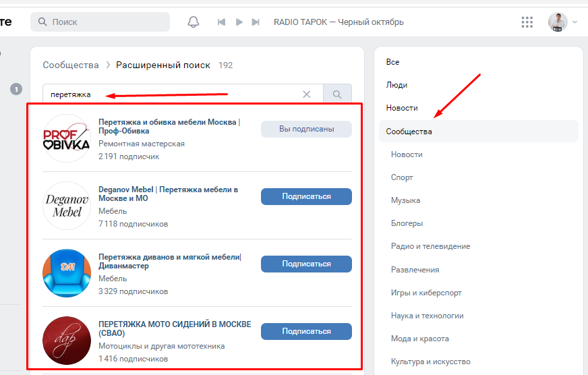Open Deganov Mebel community title link
588x375 pixels.
(168, 194)
